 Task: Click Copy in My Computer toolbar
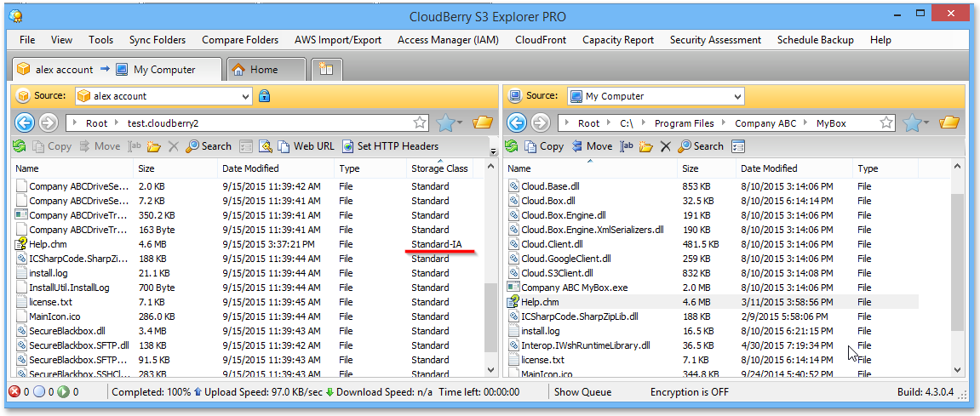[x=544, y=147]
